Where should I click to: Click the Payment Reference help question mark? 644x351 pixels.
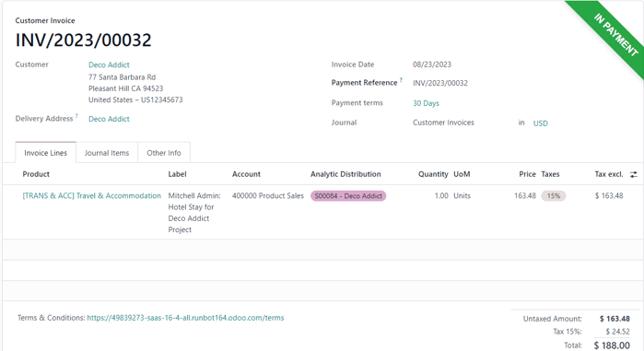pyautogui.click(x=401, y=79)
